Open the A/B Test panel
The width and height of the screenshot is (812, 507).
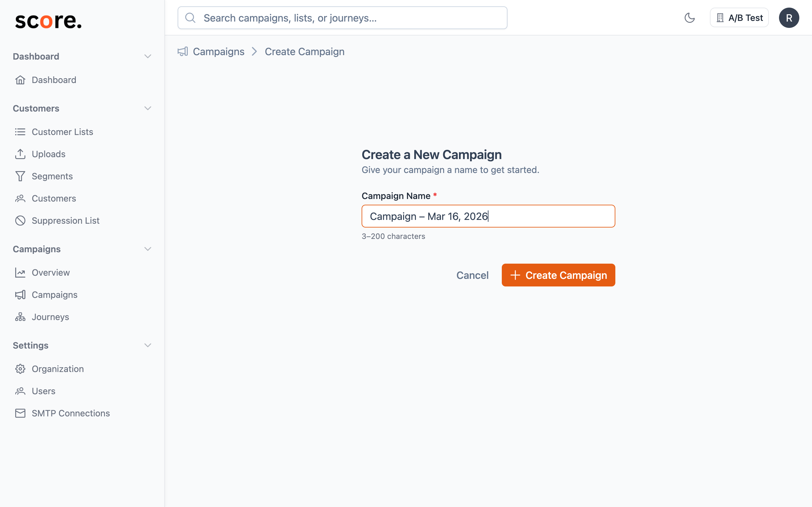click(x=739, y=17)
